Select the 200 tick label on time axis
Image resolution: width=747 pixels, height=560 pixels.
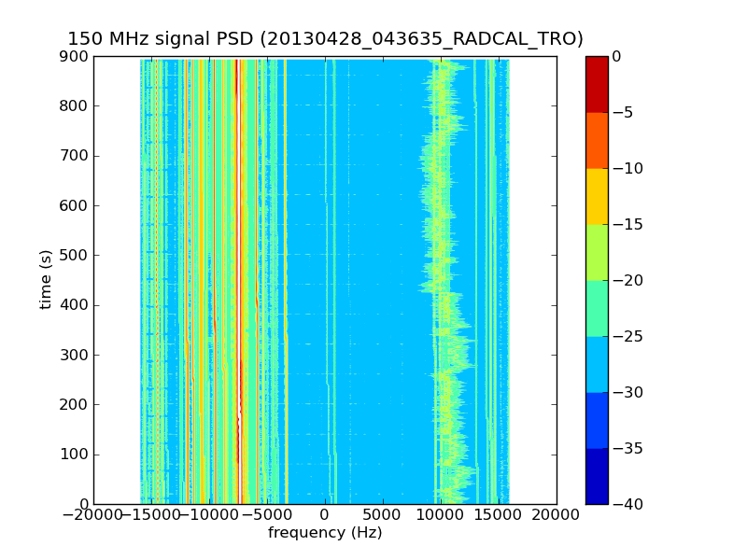point(74,405)
